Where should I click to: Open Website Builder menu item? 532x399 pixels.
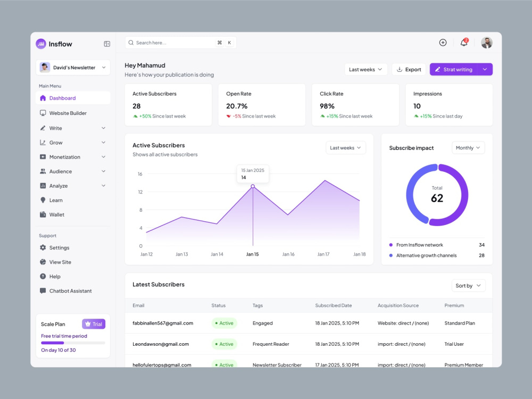pos(73,113)
